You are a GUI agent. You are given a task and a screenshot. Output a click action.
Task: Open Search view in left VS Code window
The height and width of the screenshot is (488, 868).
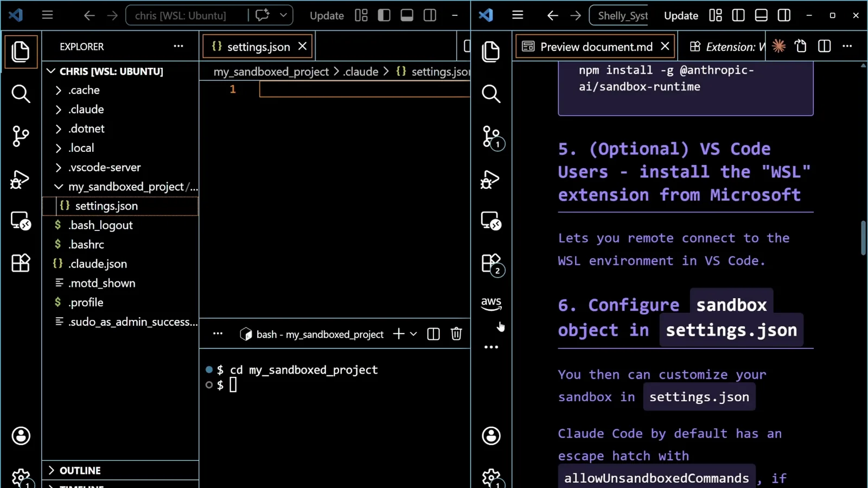[21, 94]
